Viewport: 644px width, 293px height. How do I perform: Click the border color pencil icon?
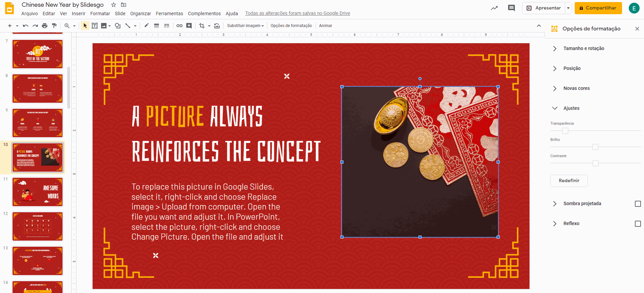click(146, 26)
